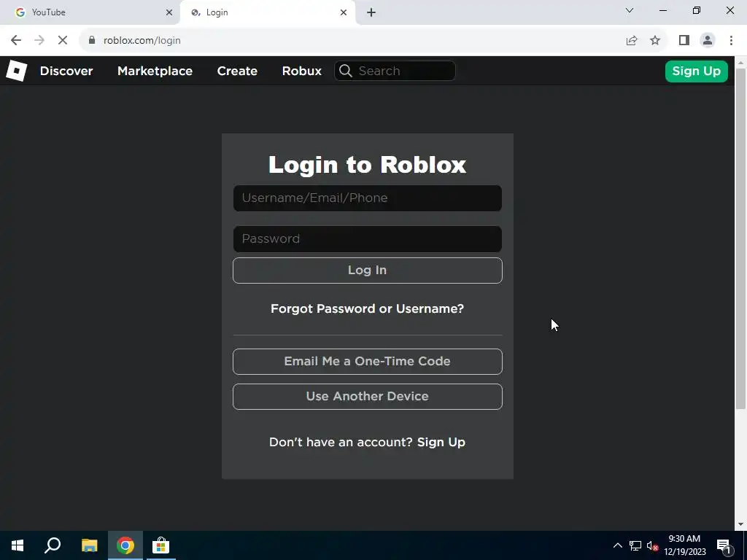Click the taskbar clock and date

(x=684, y=545)
